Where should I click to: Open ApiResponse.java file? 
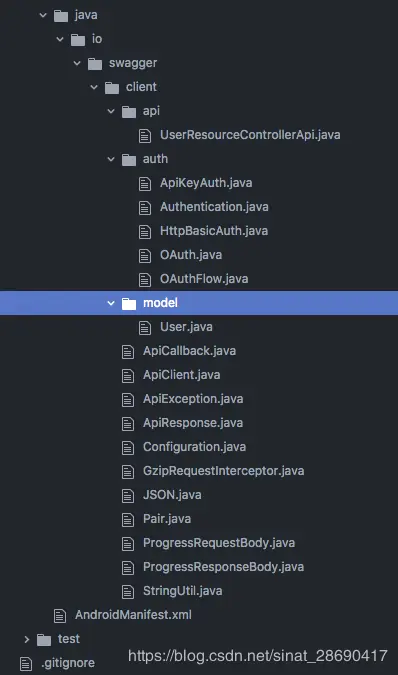[x=193, y=423]
